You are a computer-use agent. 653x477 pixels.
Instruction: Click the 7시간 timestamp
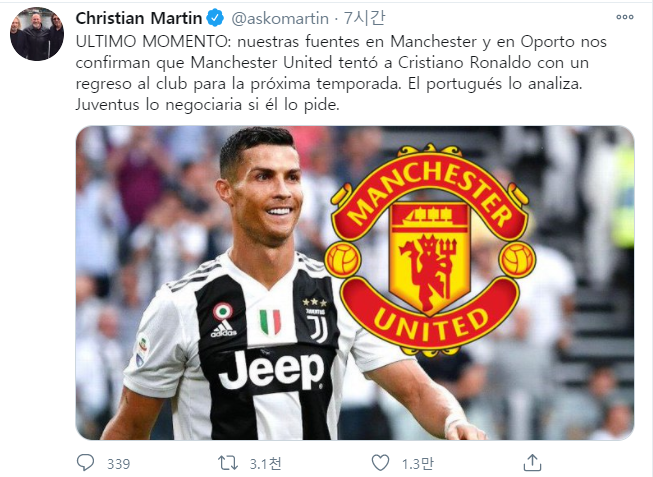pyautogui.click(x=364, y=18)
